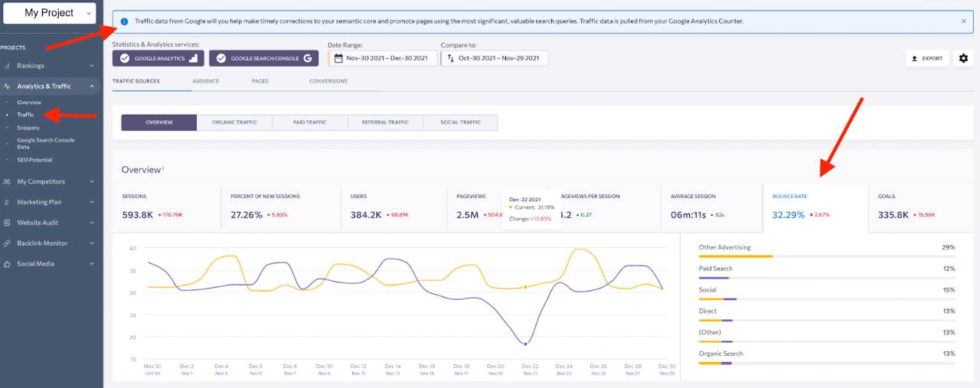Image resolution: width=980 pixels, height=388 pixels.
Task: Select the Bounce Rate metric card
Action: 815,207
